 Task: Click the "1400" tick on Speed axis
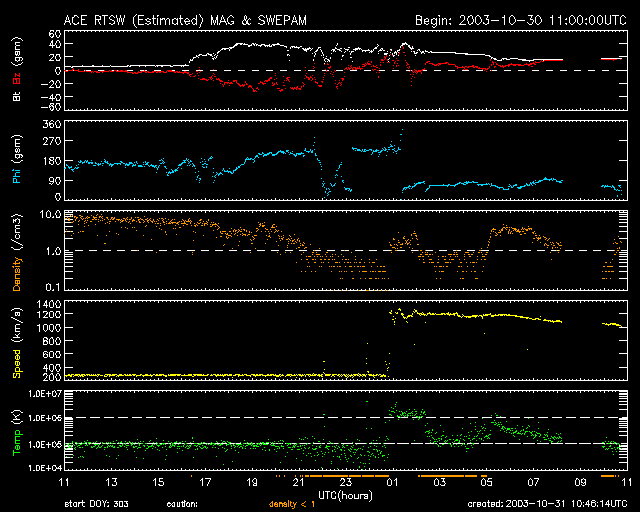(x=49, y=304)
